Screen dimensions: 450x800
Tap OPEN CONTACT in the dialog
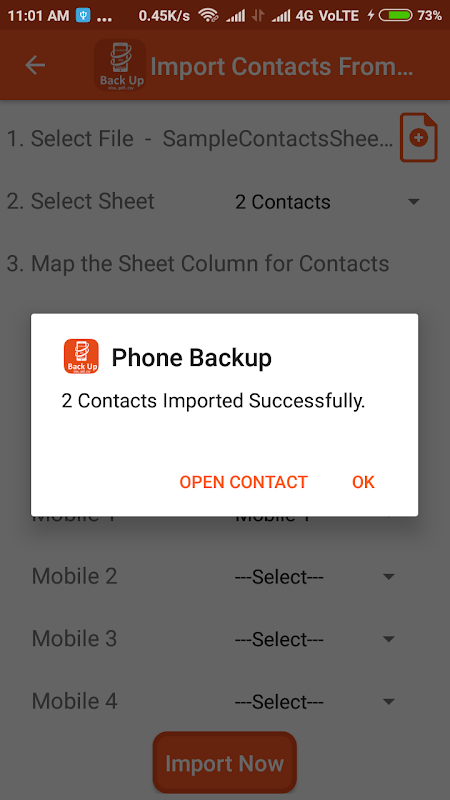point(243,482)
